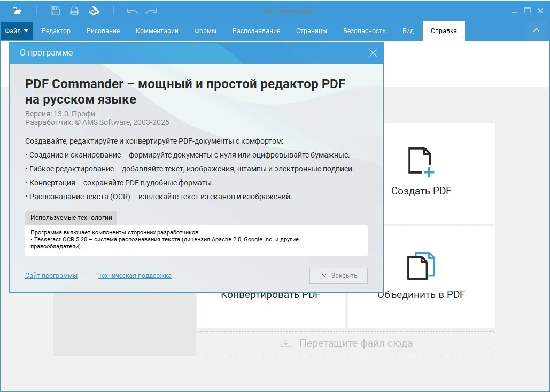Click the Tesseract OCR 5.20 license text
This screenshot has width=550, height=392.
pos(165,243)
